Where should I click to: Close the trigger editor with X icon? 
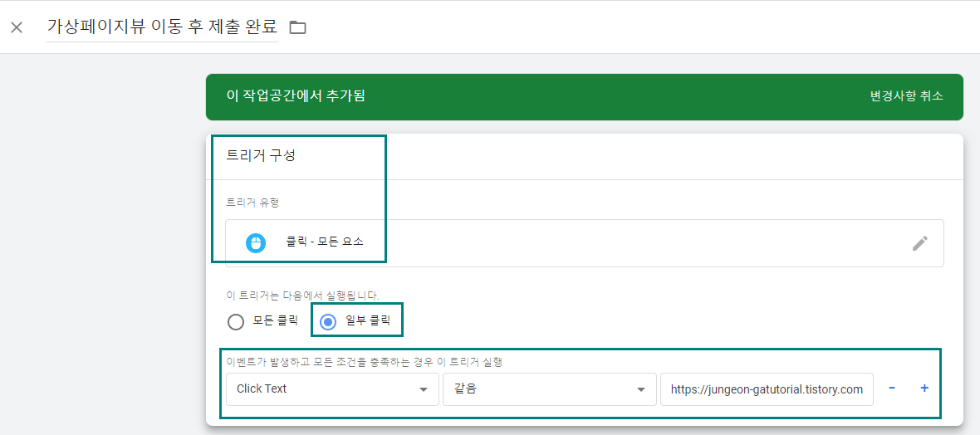tap(17, 27)
